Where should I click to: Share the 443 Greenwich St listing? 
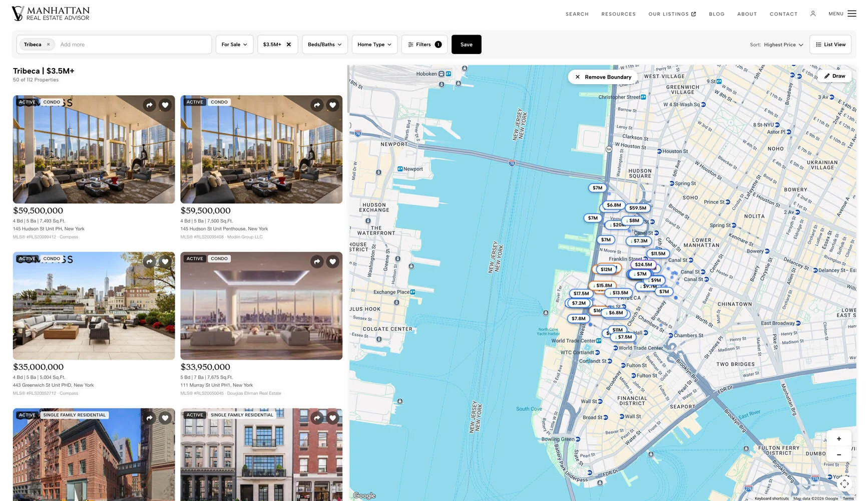tap(149, 262)
